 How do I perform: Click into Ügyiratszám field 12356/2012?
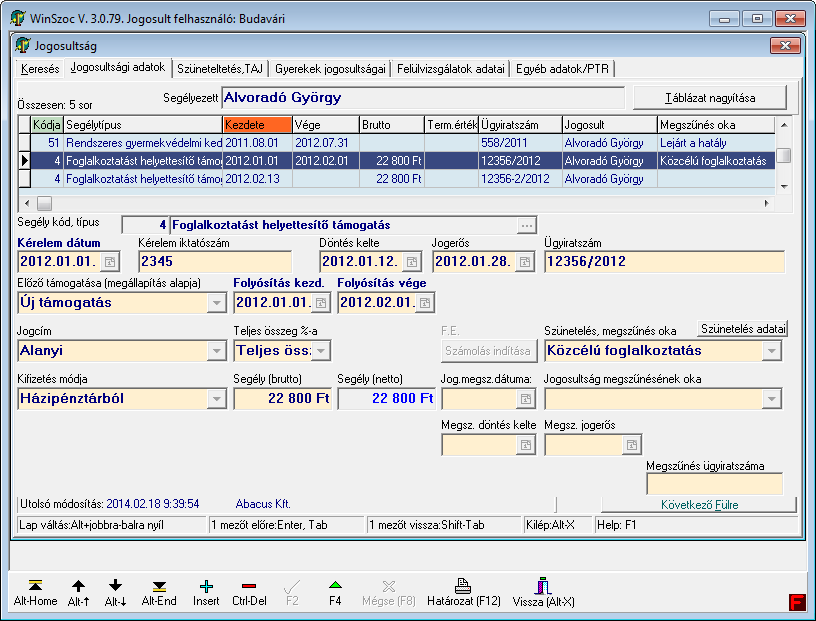click(665, 262)
